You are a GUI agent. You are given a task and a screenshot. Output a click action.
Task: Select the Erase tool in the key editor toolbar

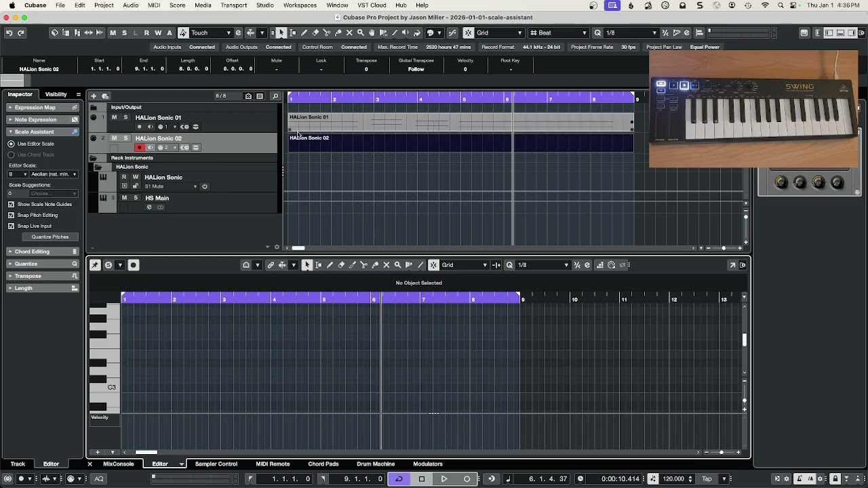tap(341, 265)
